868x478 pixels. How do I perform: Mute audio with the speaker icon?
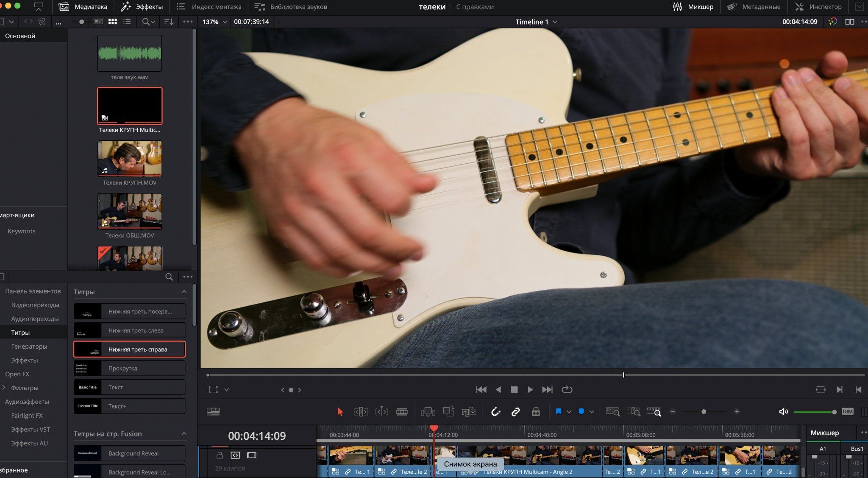pos(783,411)
